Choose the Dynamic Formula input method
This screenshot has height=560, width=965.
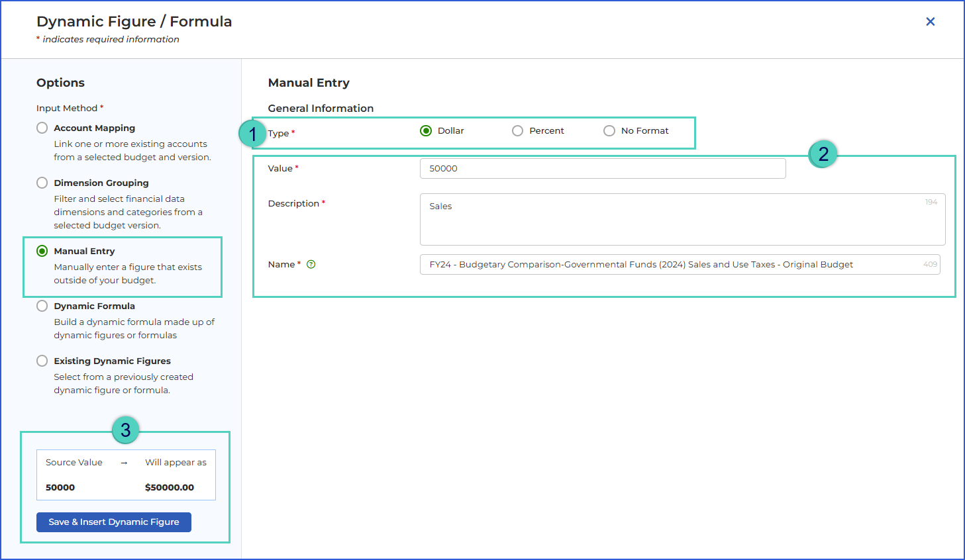coord(42,306)
